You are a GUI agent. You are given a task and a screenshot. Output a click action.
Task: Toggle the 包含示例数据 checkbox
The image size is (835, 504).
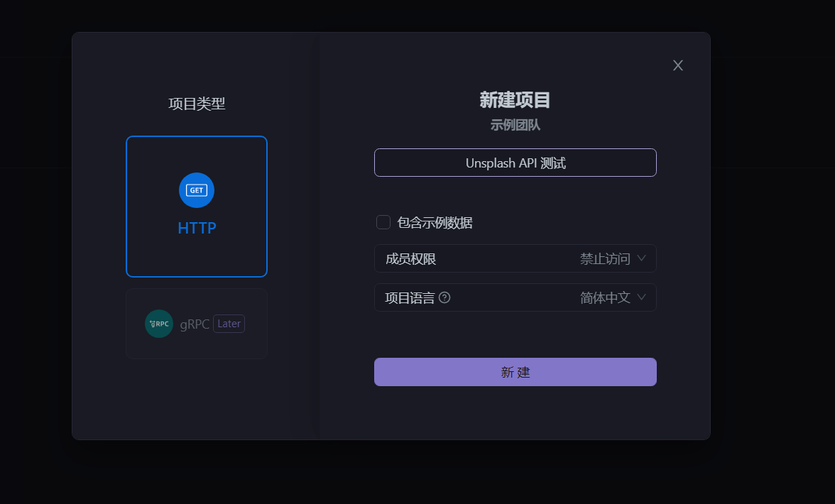(383, 222)
